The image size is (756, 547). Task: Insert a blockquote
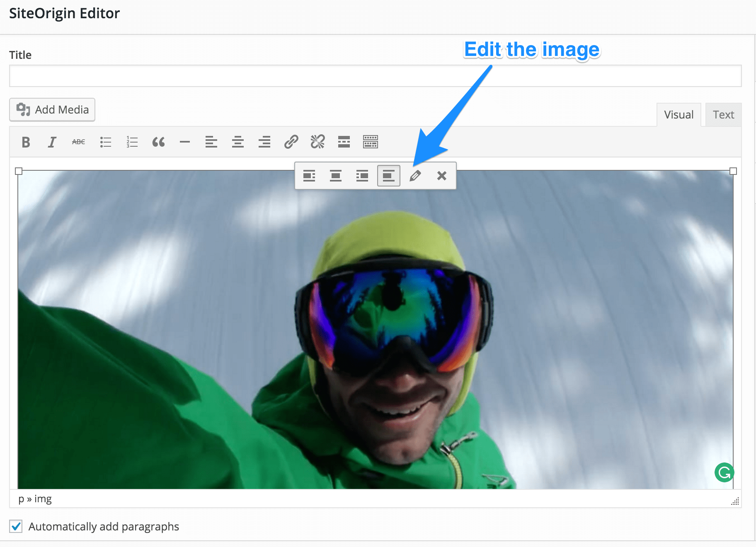(159, 142)
